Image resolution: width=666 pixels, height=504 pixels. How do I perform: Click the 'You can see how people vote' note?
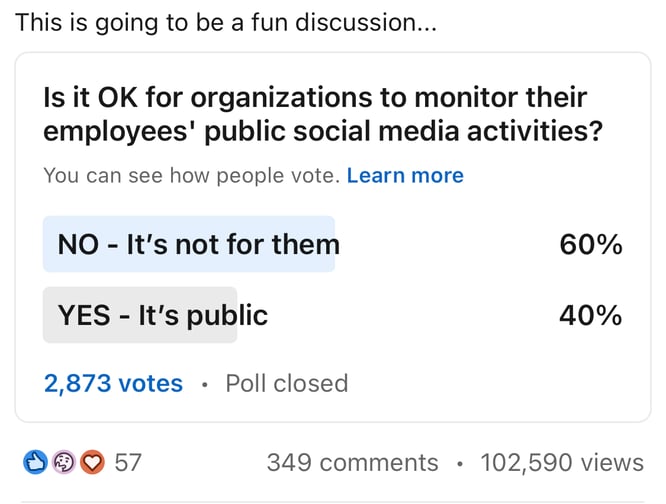[x=192, y=175]
